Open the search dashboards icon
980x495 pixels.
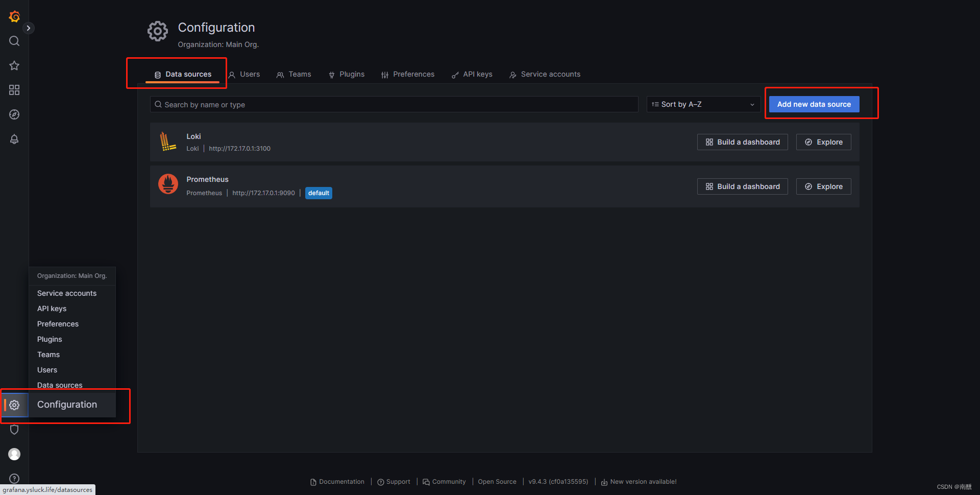point(14,41)
